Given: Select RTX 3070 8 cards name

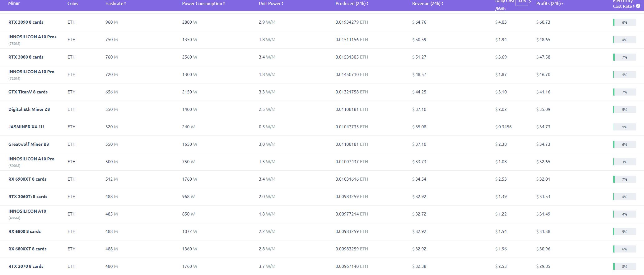Looking at the screenshot, I should coord(26,266).
